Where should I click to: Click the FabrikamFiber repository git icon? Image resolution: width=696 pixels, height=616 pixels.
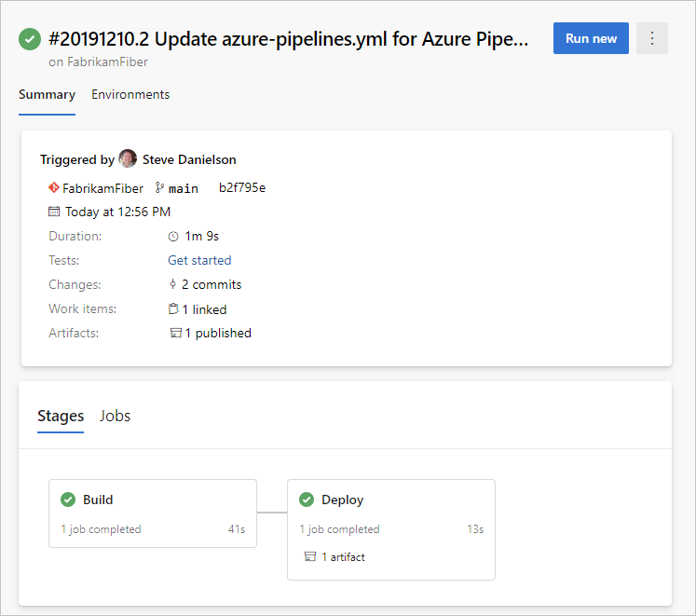pyautogui.click(x=54, y=188)
